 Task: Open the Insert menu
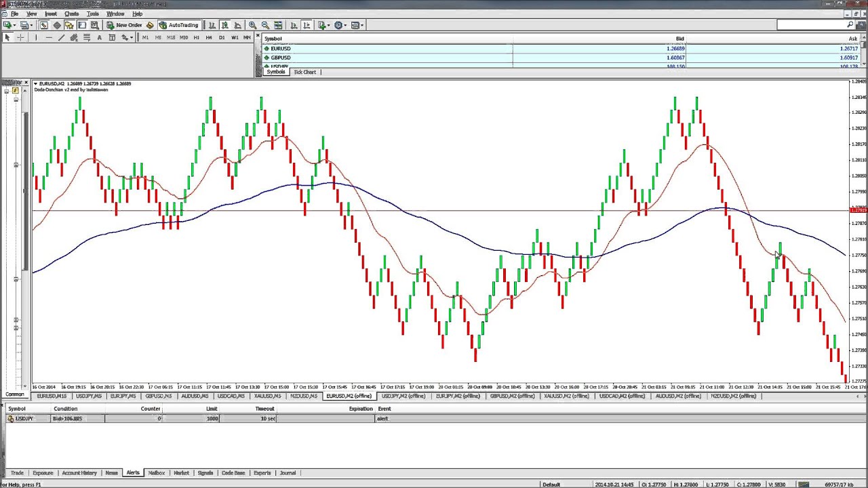tap(51, 14)
